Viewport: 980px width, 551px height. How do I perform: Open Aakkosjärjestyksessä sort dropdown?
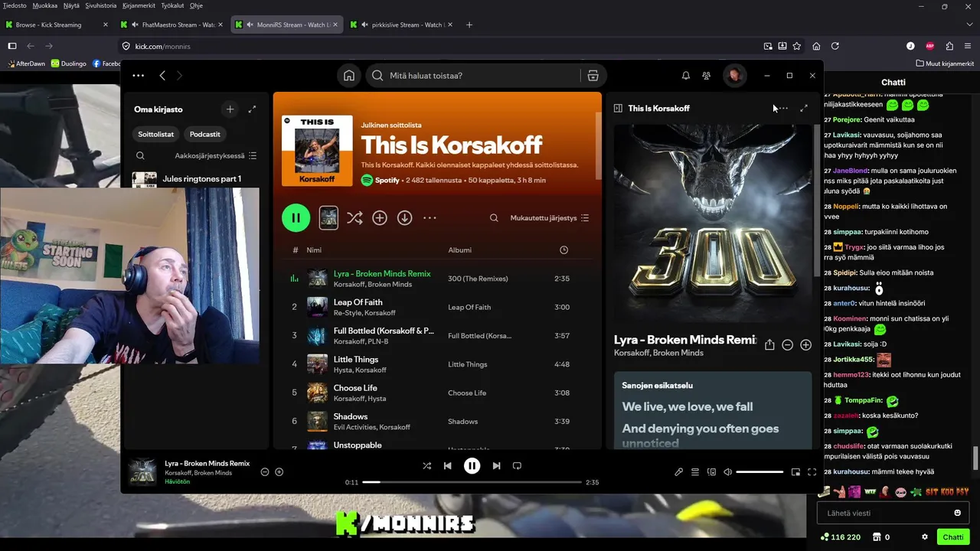pos(215,155)
